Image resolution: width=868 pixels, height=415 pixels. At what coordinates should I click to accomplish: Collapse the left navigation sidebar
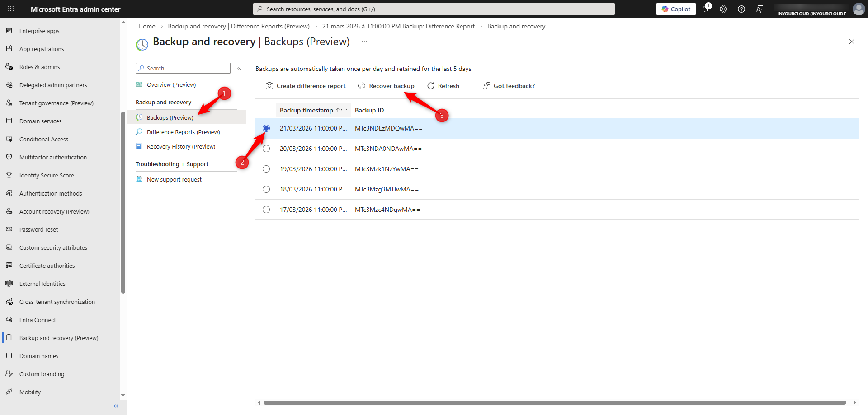116,406
